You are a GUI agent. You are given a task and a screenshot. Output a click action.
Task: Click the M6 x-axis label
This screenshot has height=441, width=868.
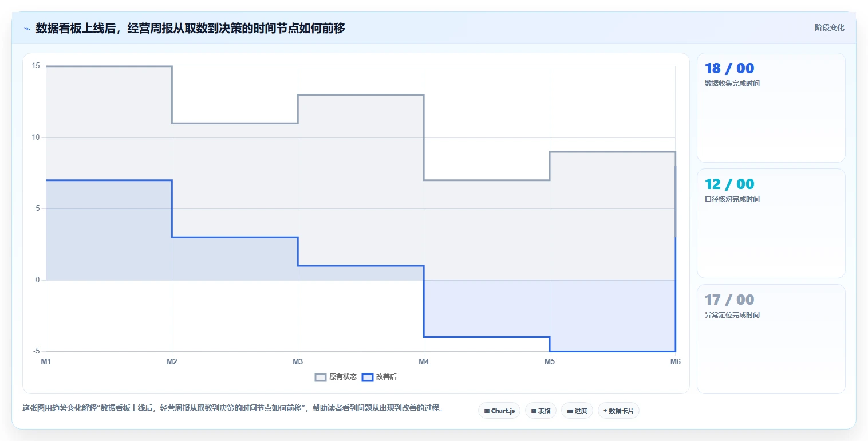pos(676,361)
